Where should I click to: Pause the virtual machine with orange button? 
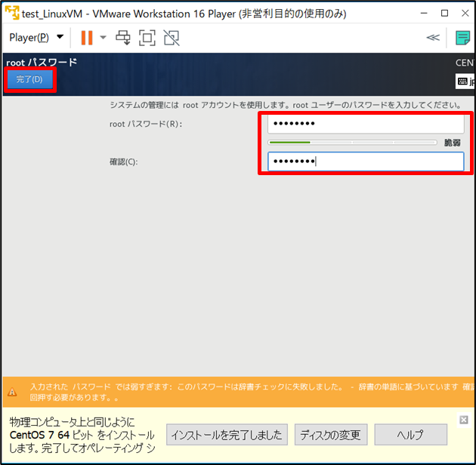(x=87, y=38)
